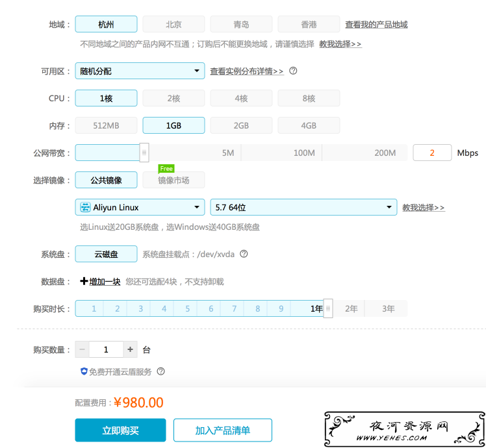
Task: Click the ¥980.00 configuration price
Action: 138,403
